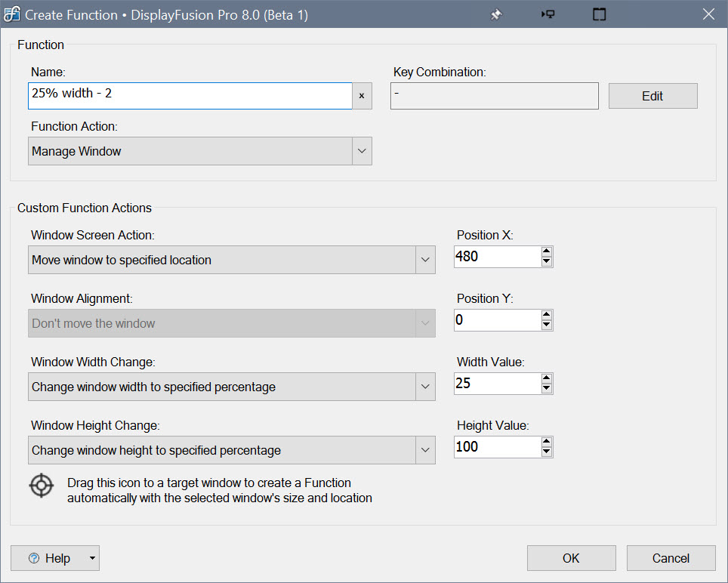Decrease Position Y with down arrow
The width and height of the screenshot is (728, 583).
click(x=547, y=325)
